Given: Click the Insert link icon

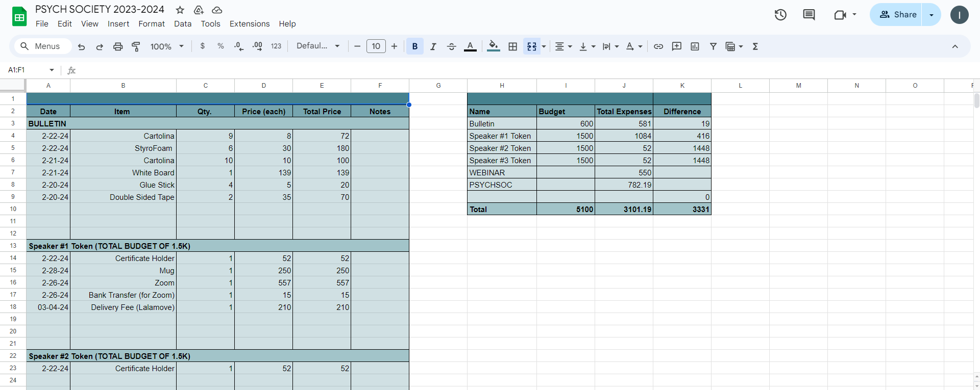Looking at the screenshot, I should point(658,46).
